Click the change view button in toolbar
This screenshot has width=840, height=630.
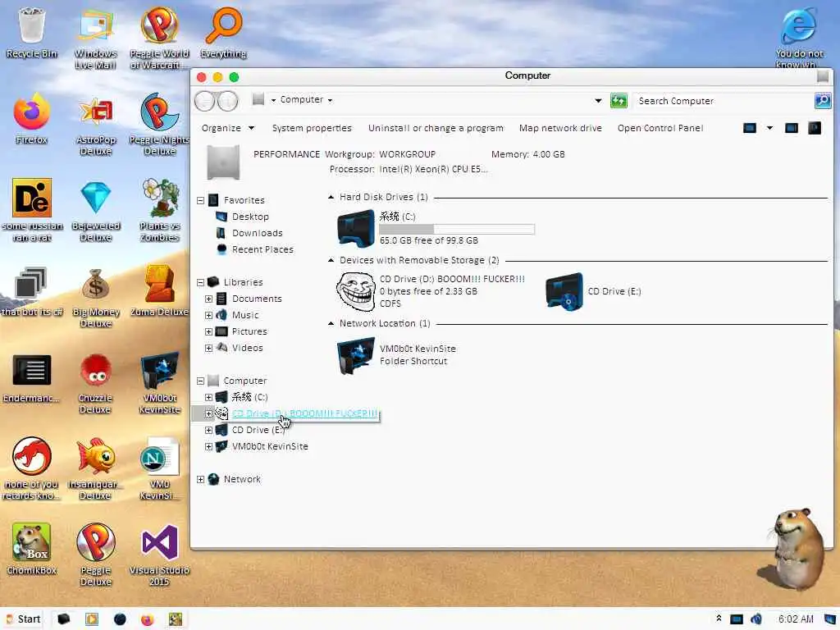pos(750,128)
